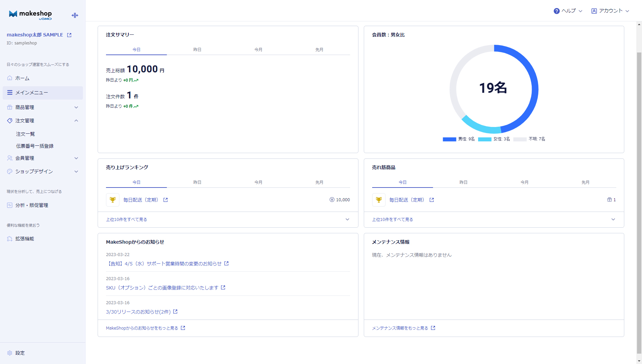Select the 今月 tab in 売れ筋商品

coord(524,182)
